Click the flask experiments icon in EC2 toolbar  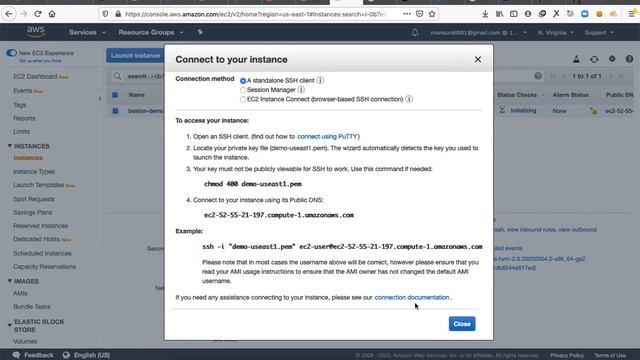click(x=576, y=59)
